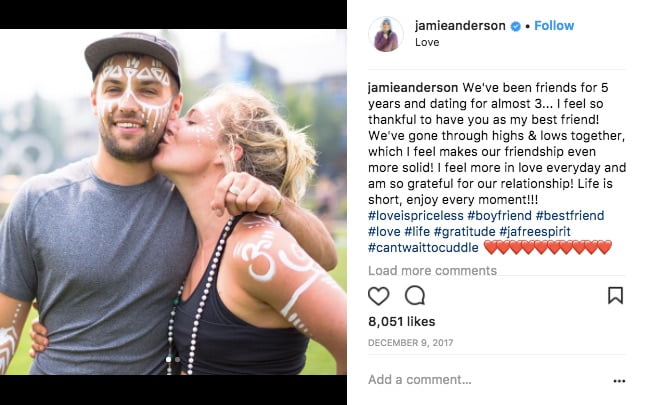Open comments via the speech bubble icon

[415, 295]
